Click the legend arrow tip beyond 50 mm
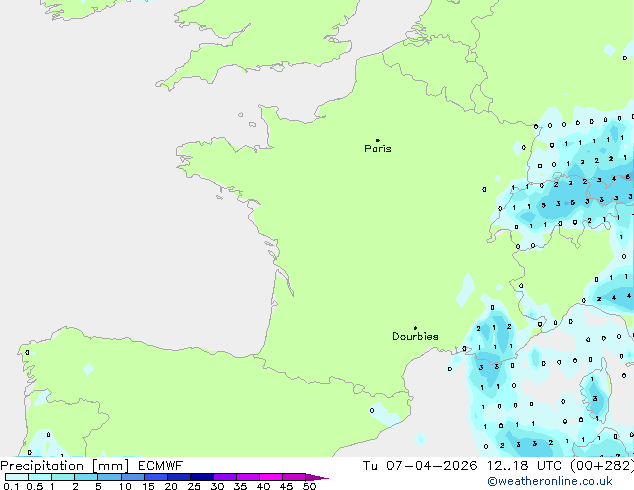This screenshot has width=634, height=490. coord(317,477)
